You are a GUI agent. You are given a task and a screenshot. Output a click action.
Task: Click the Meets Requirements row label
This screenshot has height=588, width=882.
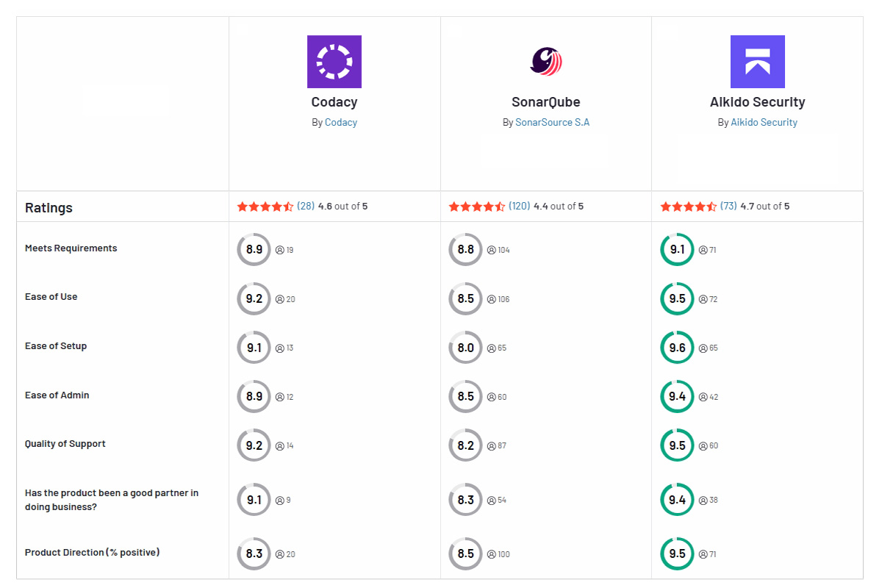pyautogui.click(x=71, y=248)
